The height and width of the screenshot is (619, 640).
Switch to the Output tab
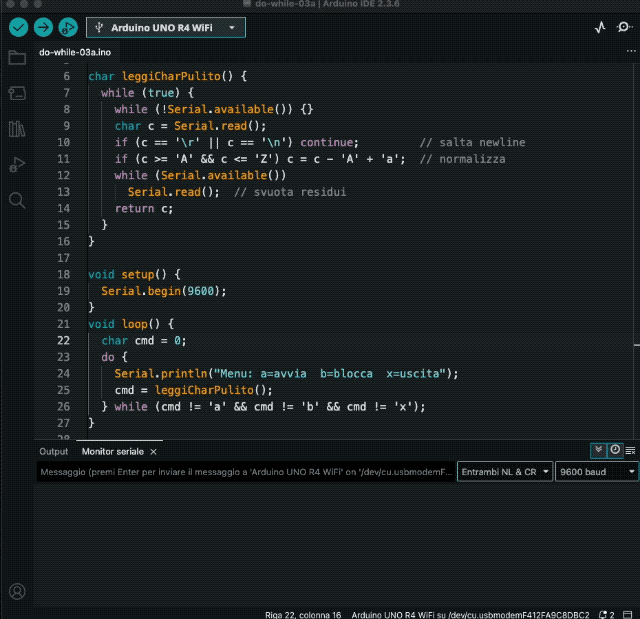53,452
